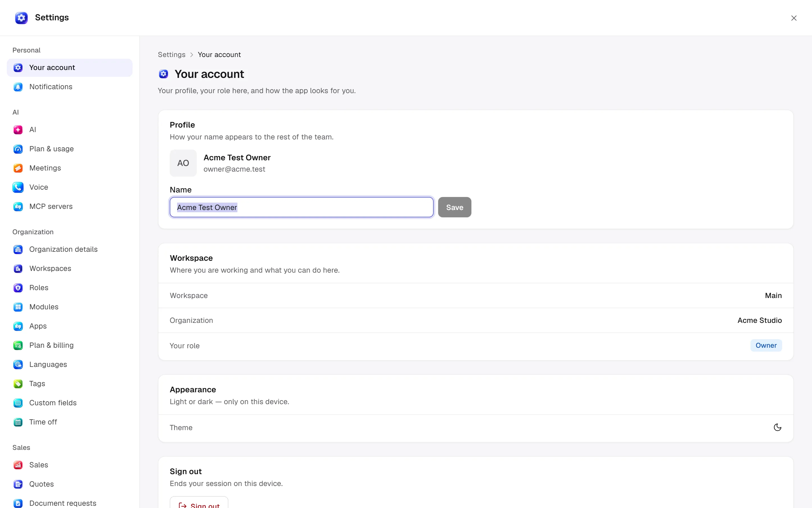Click the Languages globe icon
Screen dimensions: 812x508
[18, 364]
